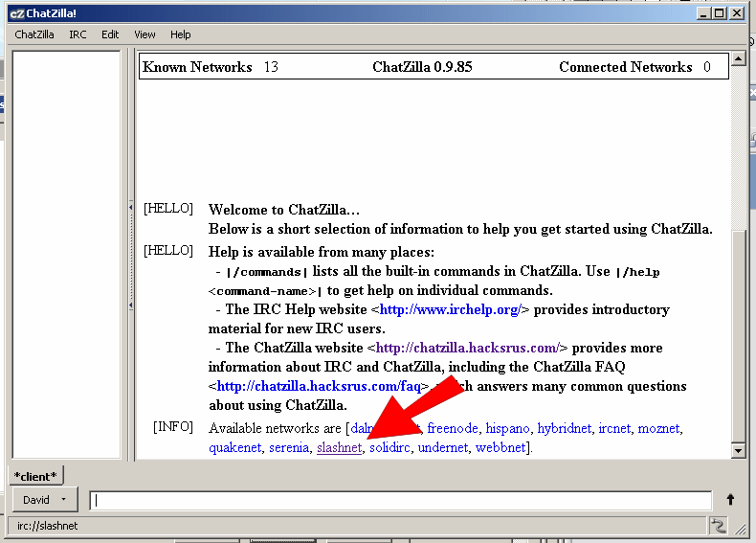The height and width of the screenshot is (543, 756).
Task: Click the chat message input field
Action: (x=400, y=500)
